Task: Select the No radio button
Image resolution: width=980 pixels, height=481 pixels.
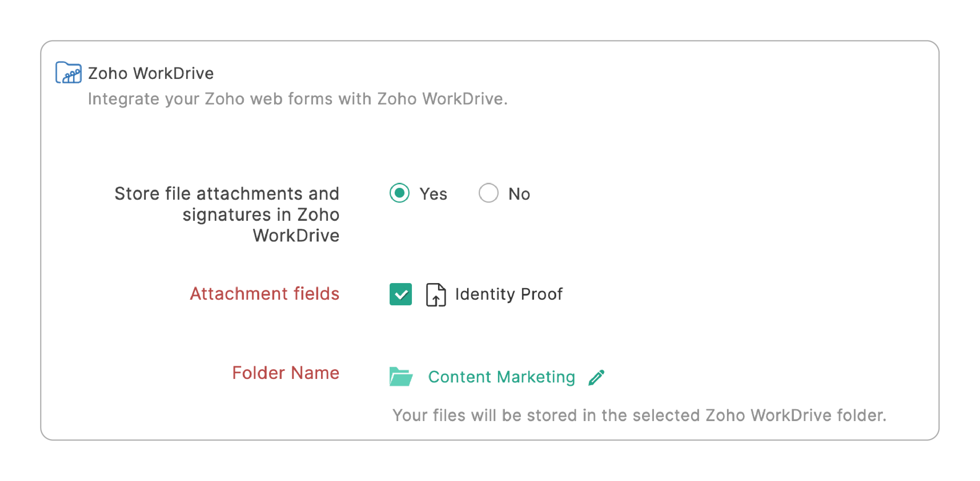Action: pos(489,193)
